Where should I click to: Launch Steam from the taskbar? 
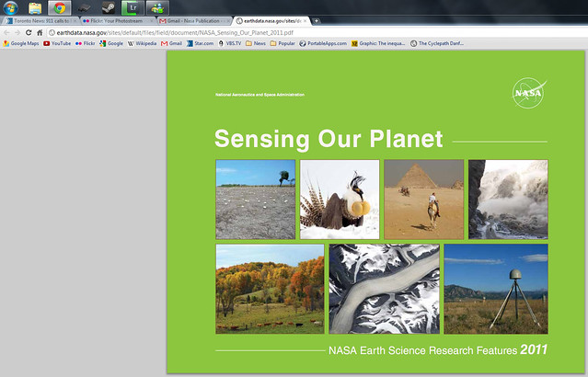pyautogui.click(x=109, y=8)
